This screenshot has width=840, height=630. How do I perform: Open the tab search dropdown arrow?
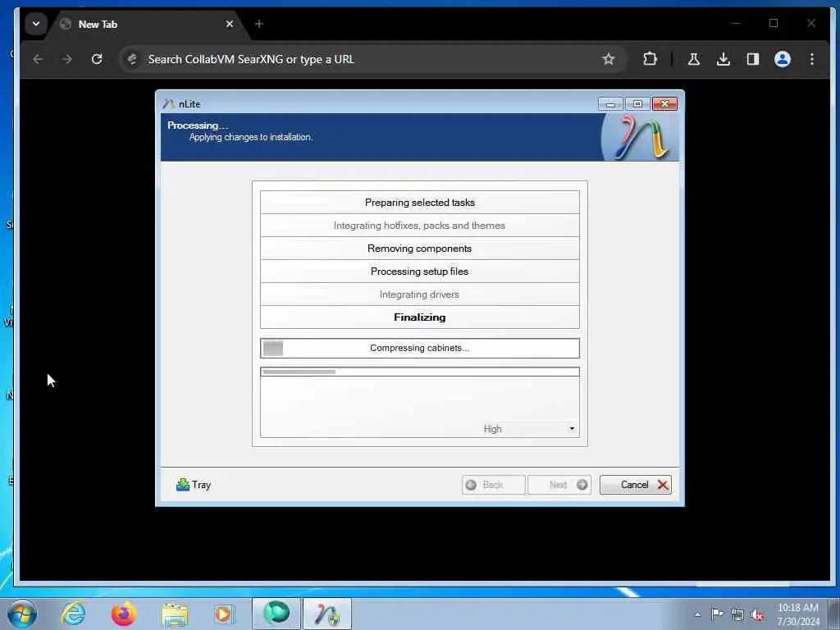[x=36, y=24]
